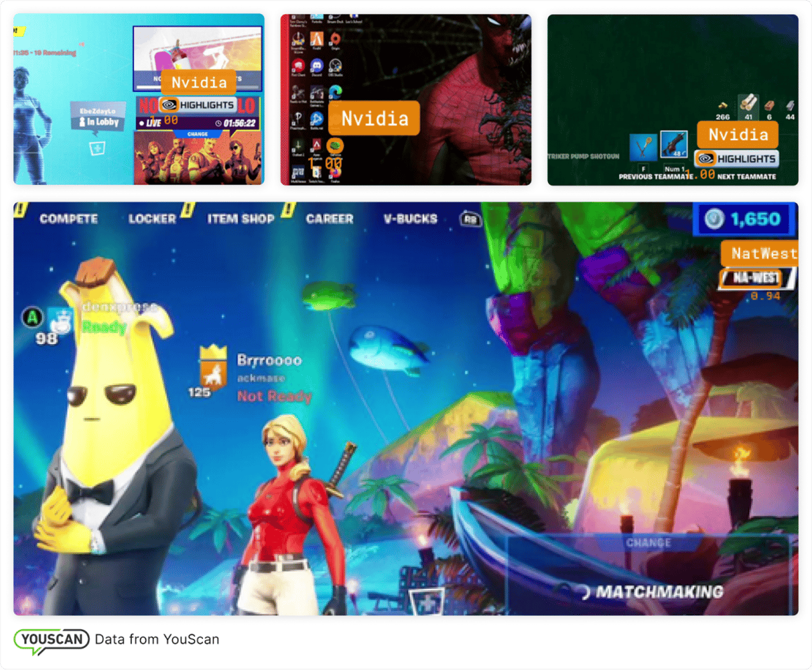812x670 pixels.
Task: Click Nvidia label on Spider-Man thumbnail
Action: pos(375,118)
